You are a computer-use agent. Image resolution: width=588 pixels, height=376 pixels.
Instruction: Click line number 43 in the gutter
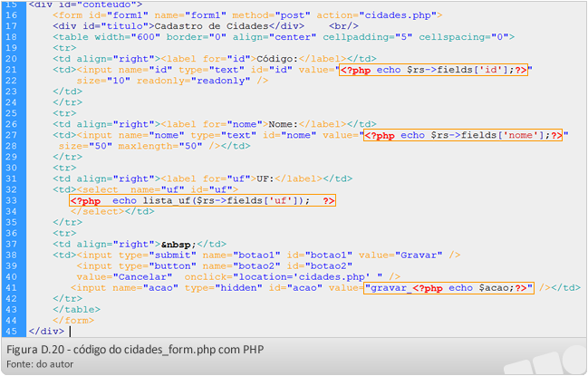[x=11, y=310]
